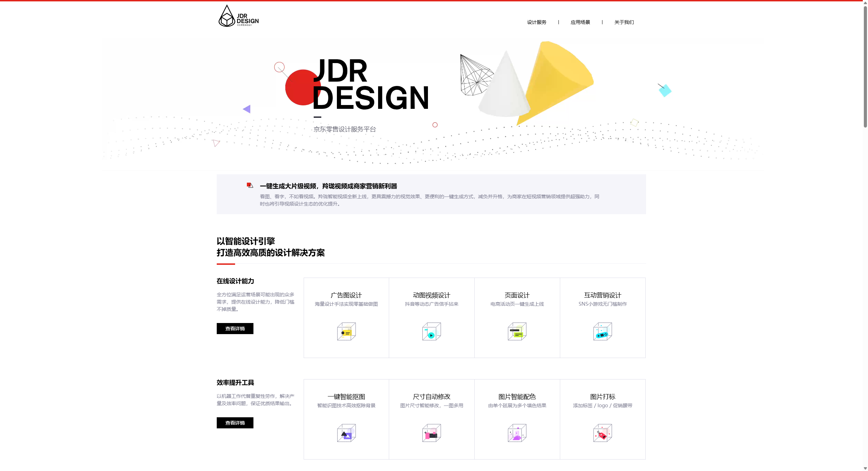Open the 页面设计 card title
Image resolution: width=868 pixels, height=471 pixels.
tap(517, 295)
